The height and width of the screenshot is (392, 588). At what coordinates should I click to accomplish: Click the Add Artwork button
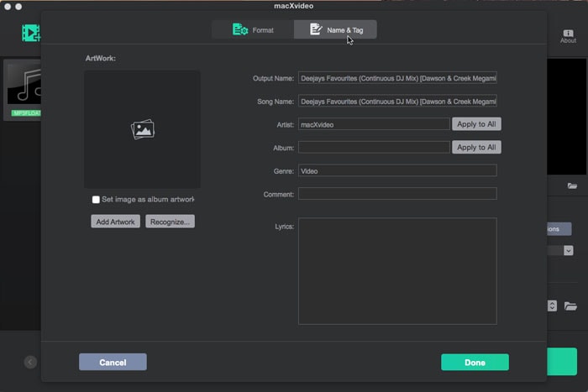point(116,222)
